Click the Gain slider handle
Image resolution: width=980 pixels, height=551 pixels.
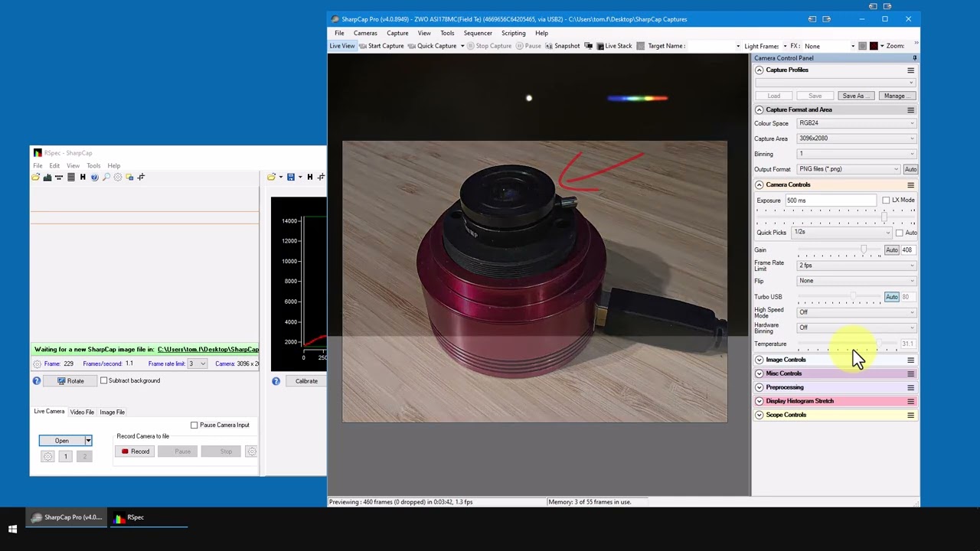864,249
